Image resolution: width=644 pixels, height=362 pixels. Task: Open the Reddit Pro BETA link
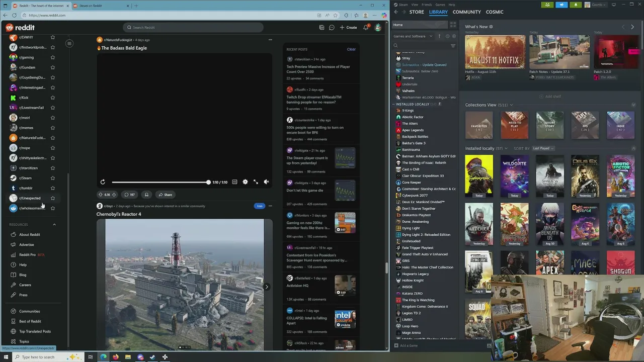(31, 255)
